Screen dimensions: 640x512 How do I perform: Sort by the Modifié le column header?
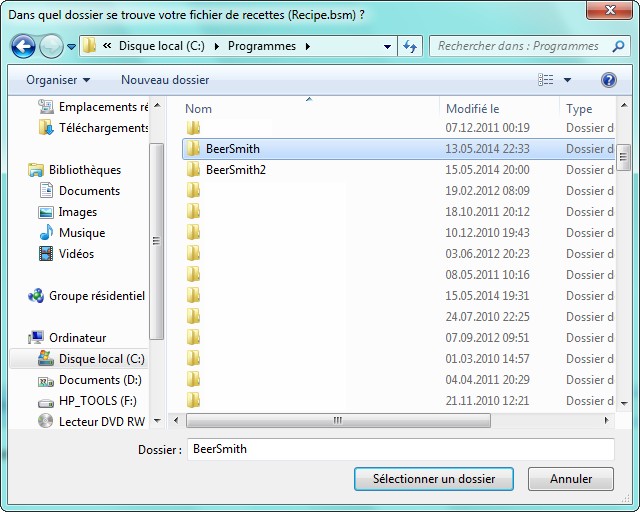(472, 108)
